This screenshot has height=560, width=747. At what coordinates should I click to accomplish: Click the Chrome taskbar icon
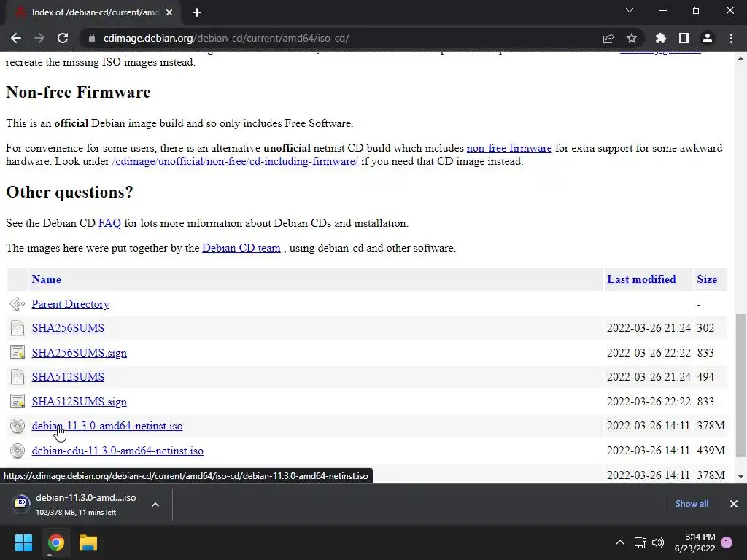click(x=55, y=542)
